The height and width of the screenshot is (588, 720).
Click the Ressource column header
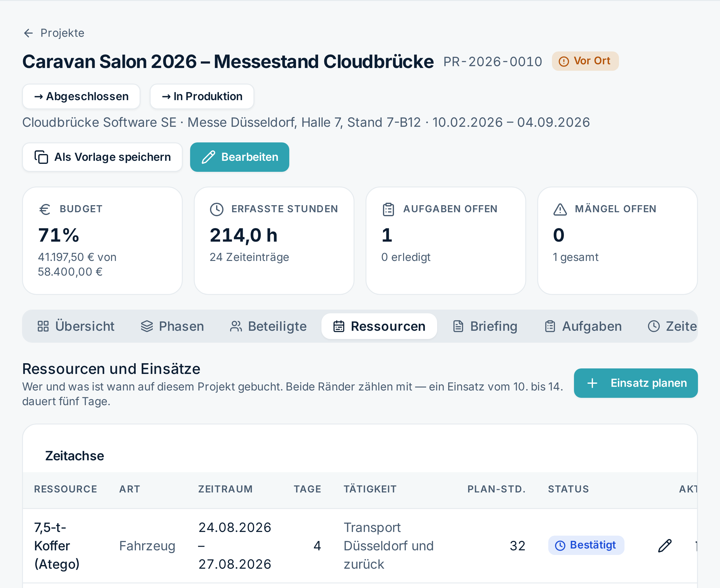tap(66, 489)
